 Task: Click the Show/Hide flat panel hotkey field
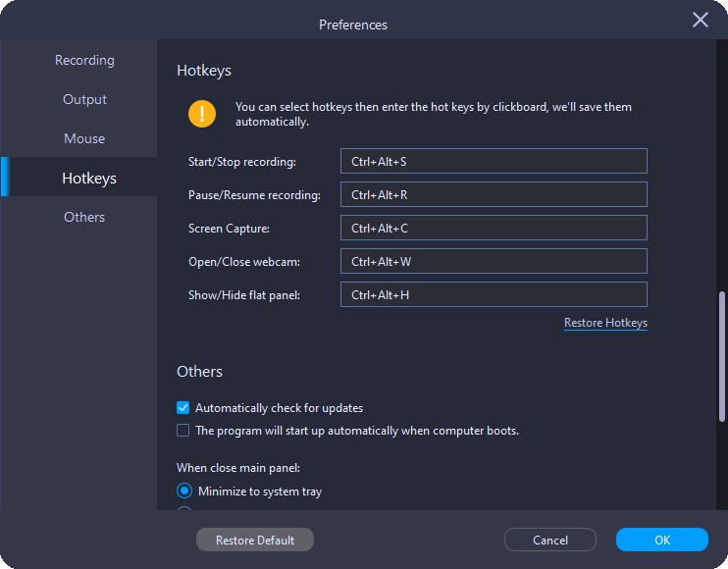pyautogui.click(x=494, y=295)
